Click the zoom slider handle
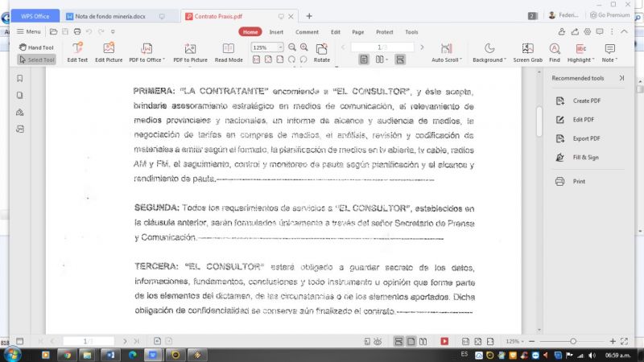Screen dimensions: 644x362 pyautogui.click(x=573, y=341)
